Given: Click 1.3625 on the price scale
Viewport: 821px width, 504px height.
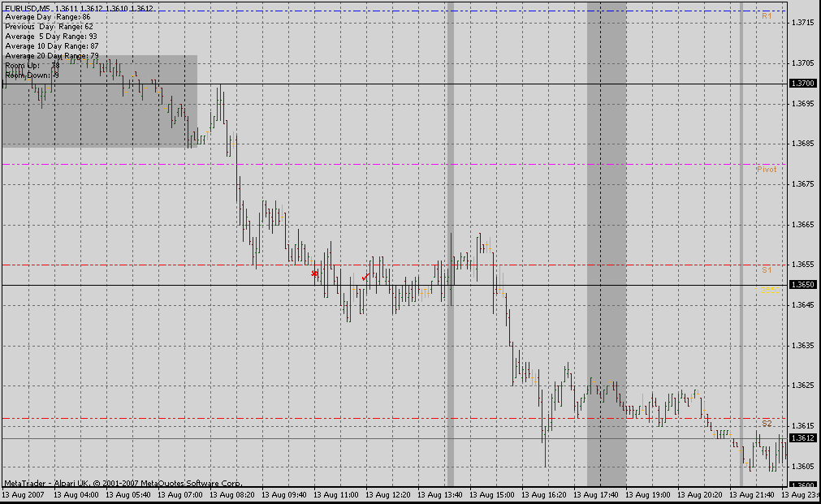Looking at the screenshot, I should 803,386.
